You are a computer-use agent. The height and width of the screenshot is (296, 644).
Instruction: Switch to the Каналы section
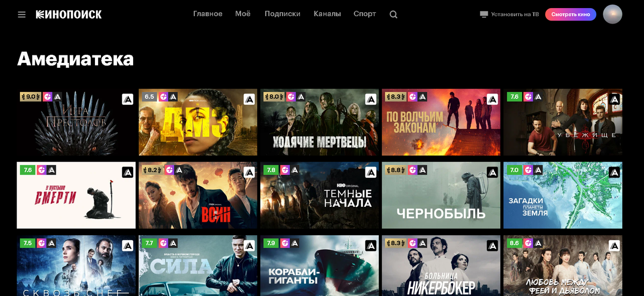pyautogui.click(x=327, y=14)
